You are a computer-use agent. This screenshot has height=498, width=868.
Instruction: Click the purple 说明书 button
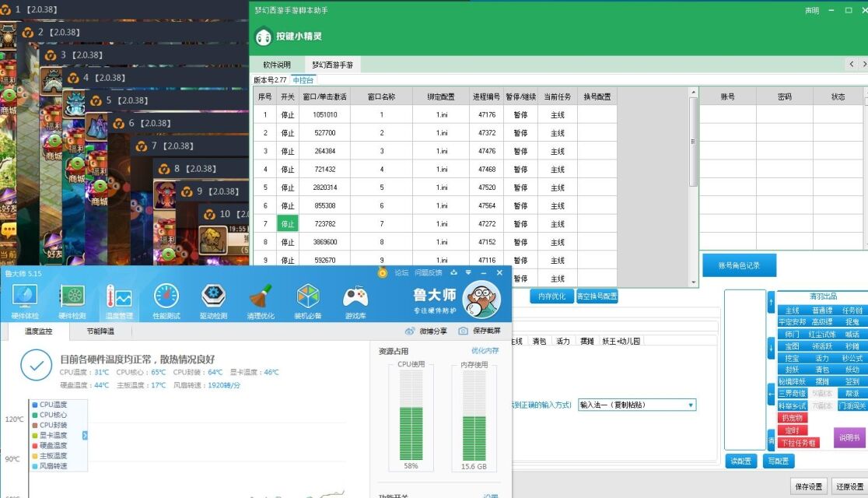tap(849, 437)
